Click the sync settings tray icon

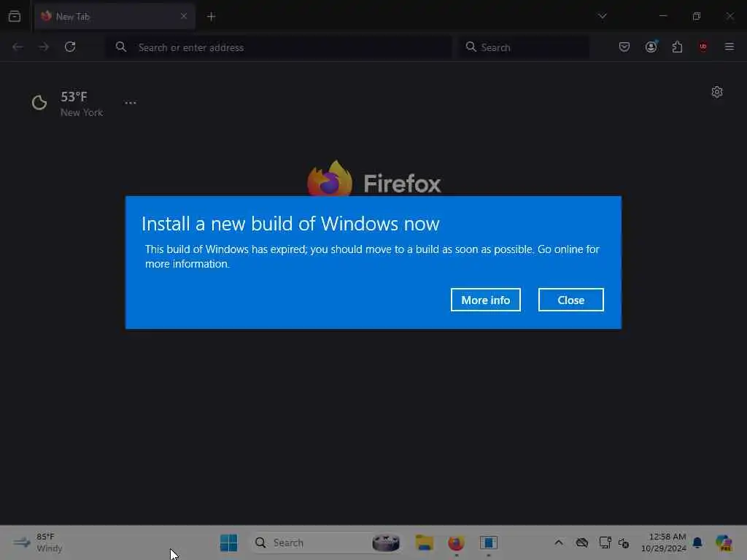pos(624,542)
